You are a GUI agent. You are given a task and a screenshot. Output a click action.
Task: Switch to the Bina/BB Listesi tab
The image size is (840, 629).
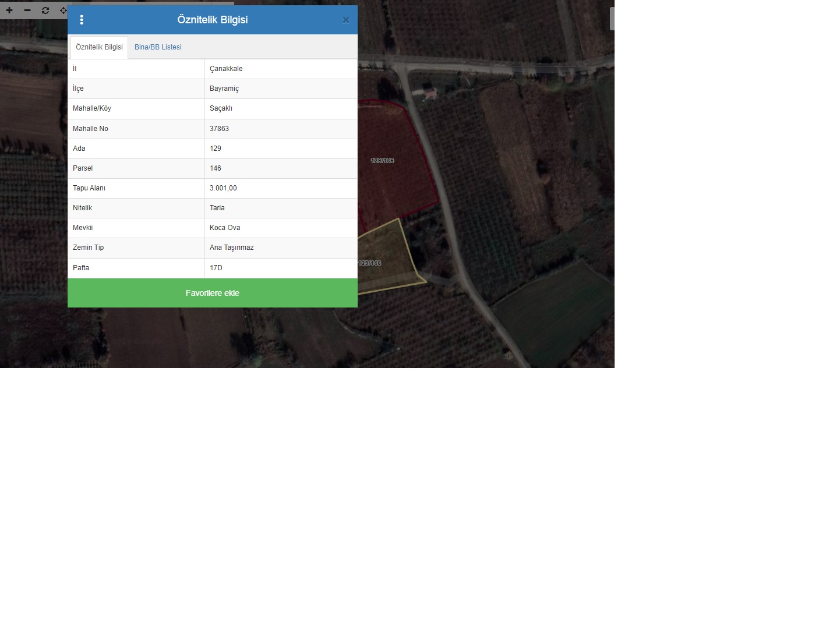[x=158, y=47]
